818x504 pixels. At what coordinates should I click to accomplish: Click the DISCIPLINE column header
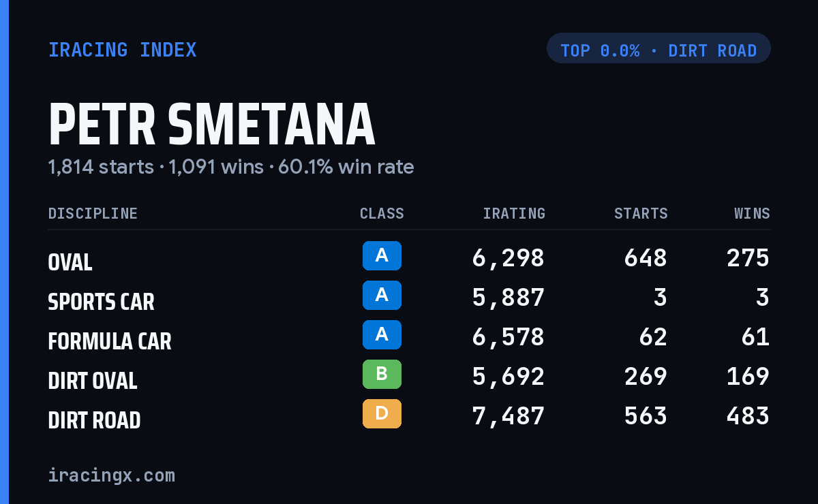[x=93, y=213]
